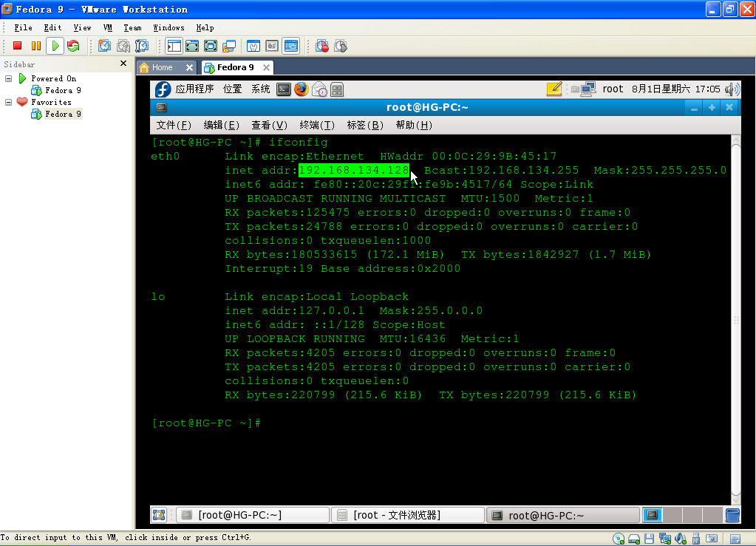756x546 pixels.
Task: Close the Sidebar panel
Action: 123,64
